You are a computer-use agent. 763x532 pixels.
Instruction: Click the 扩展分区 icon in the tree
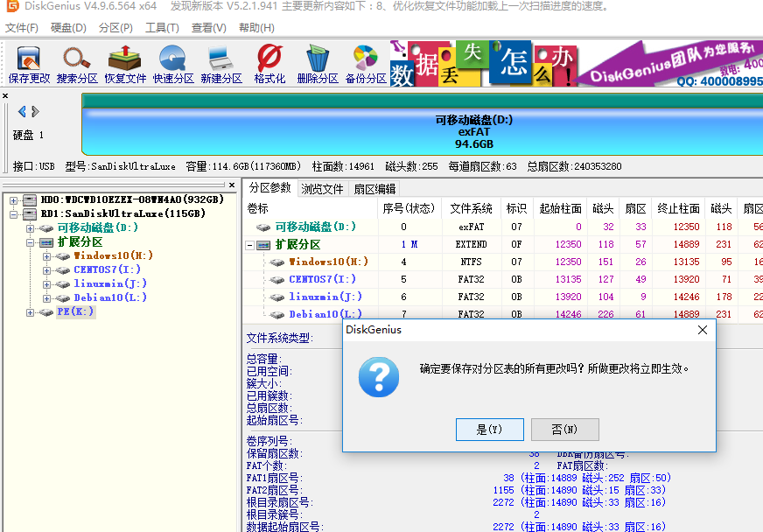46,241
